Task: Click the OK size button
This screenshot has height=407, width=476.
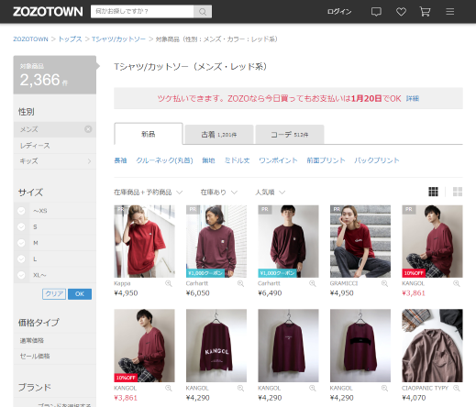Action: (80, 294)
